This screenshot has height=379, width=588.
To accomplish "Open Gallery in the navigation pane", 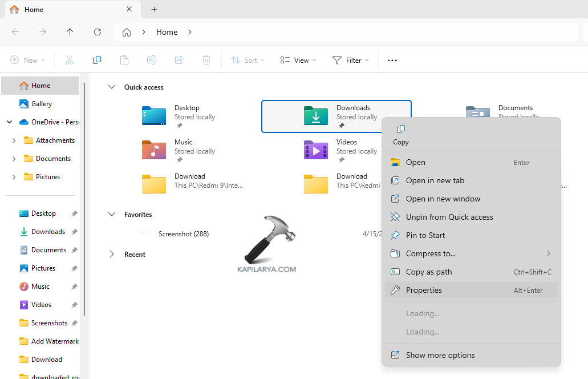I will pos(41,104).
